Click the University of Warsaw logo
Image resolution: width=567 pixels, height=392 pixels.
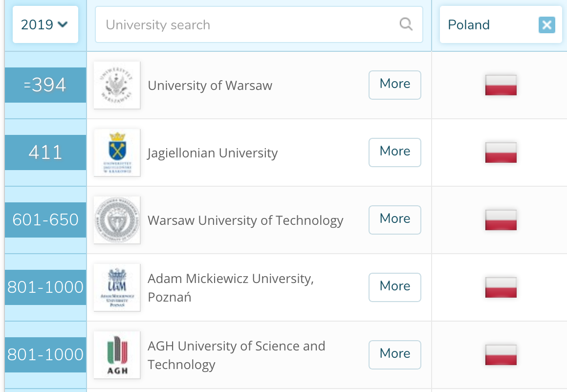[x=117, y=85]
